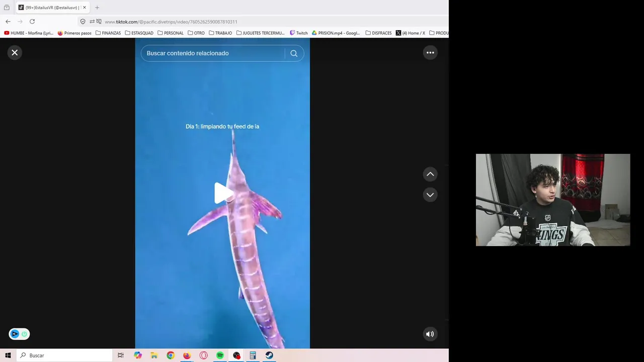This screenshot has height=362, width=644.
Task: Go to the next video arrow
Action: (x=430, y=195)
